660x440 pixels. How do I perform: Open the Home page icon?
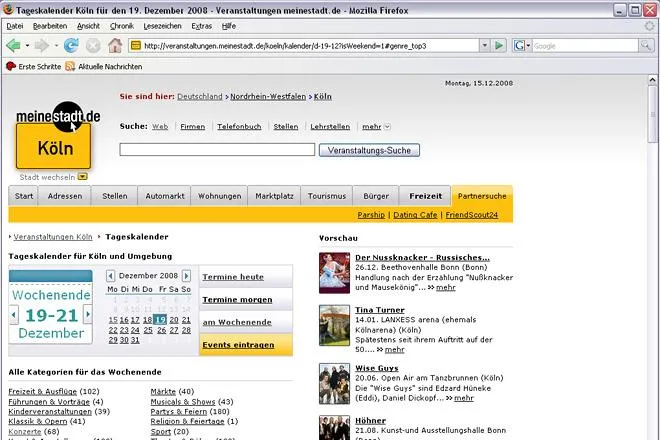tap(115, 45)
